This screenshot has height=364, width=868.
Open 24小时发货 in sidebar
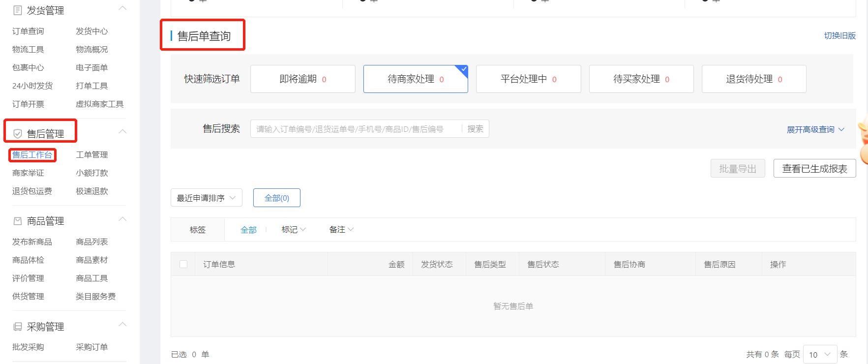point(32,86)
